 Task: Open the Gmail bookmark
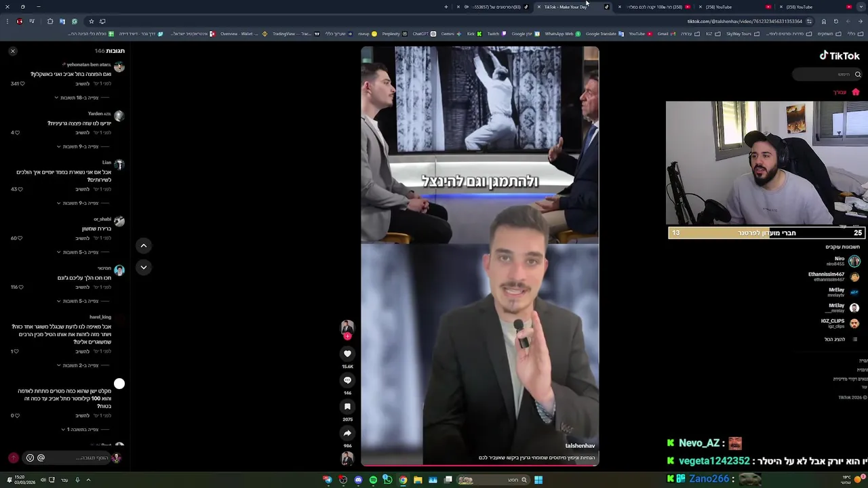(x=666, y=33)
